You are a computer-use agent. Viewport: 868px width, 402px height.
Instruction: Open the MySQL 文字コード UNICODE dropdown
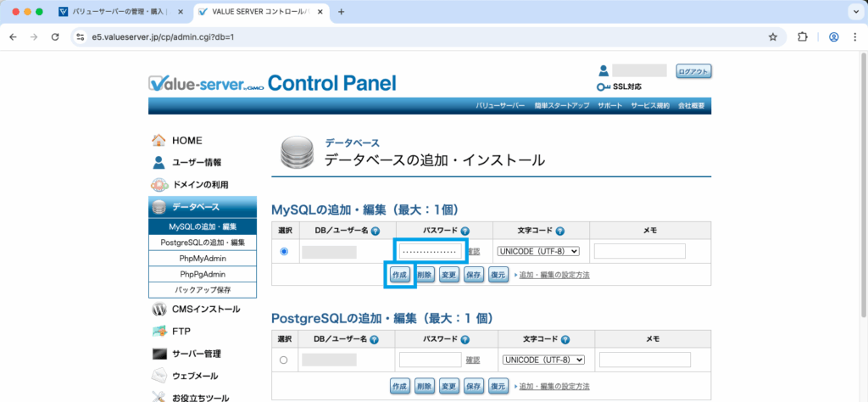click(538, 251)
